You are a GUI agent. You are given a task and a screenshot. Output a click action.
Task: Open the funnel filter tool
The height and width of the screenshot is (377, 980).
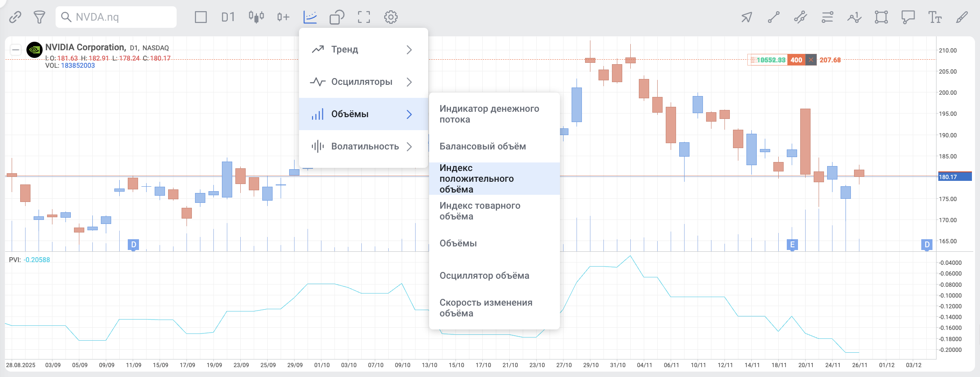point(39,17)
